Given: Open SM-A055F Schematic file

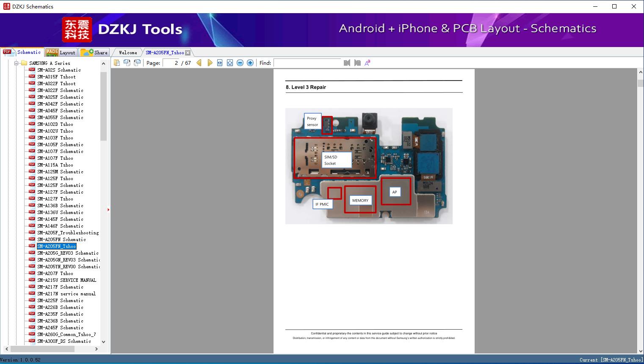Looking at the screenshot, I should (x=60, y=117).
